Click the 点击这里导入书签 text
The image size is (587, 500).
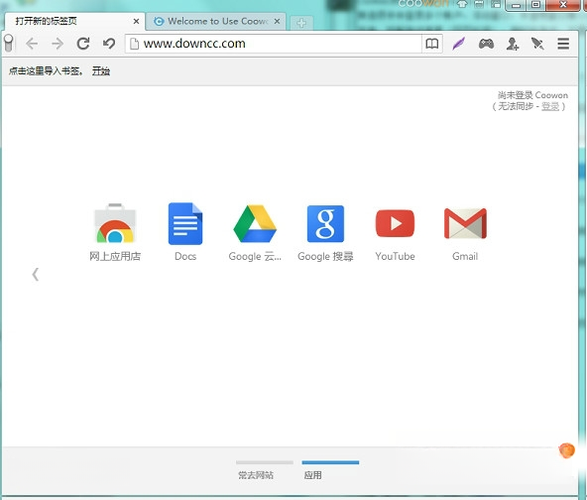[45, 71]
